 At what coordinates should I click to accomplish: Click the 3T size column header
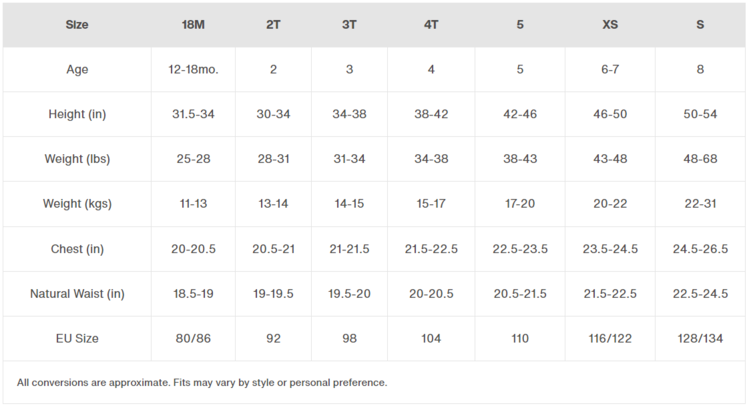tap(349, 24)
